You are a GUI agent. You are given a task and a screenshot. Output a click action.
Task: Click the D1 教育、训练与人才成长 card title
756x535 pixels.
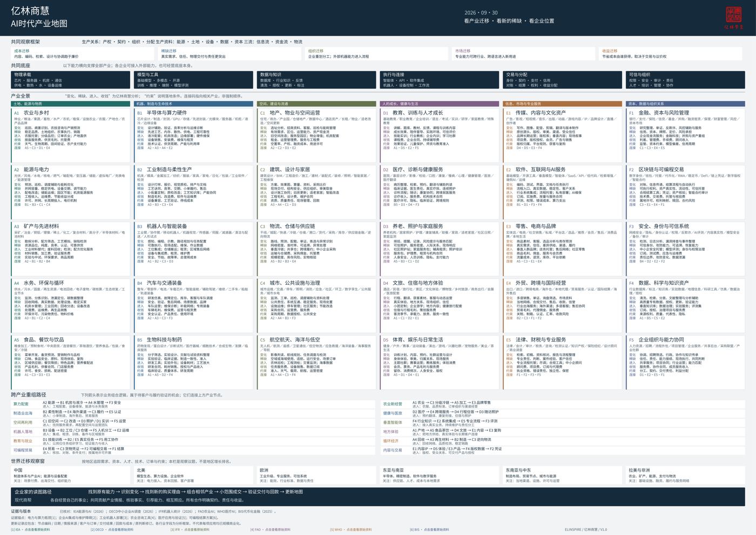tap(413, 113)
